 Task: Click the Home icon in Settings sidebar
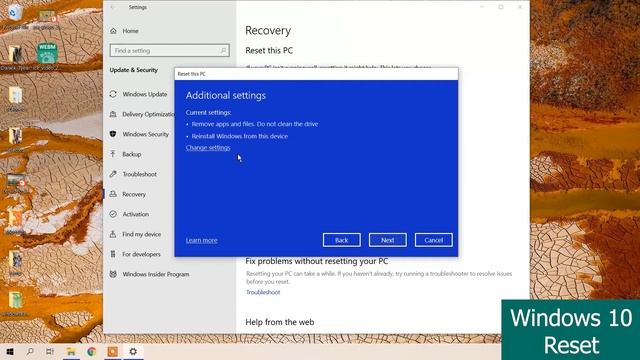click(113, 31)
